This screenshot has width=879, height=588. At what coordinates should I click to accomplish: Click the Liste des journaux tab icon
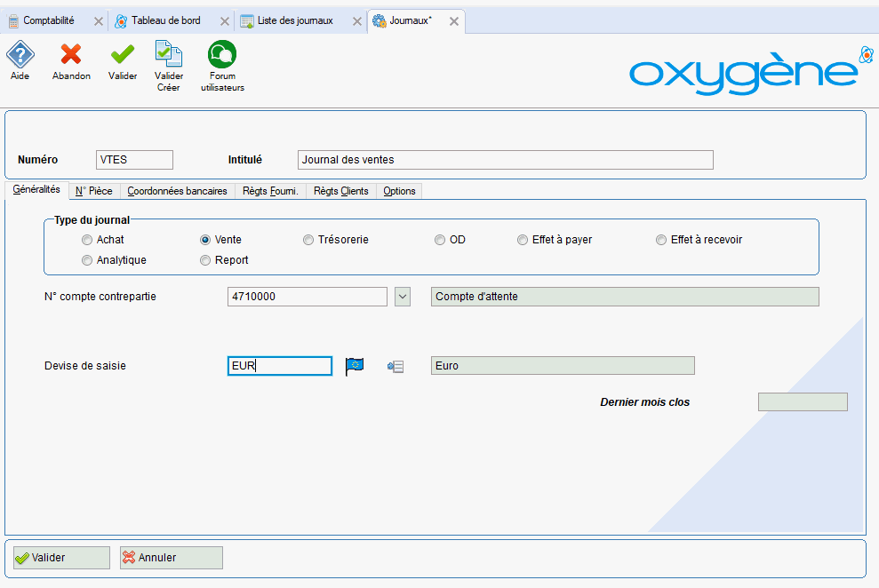pos(247,21)
